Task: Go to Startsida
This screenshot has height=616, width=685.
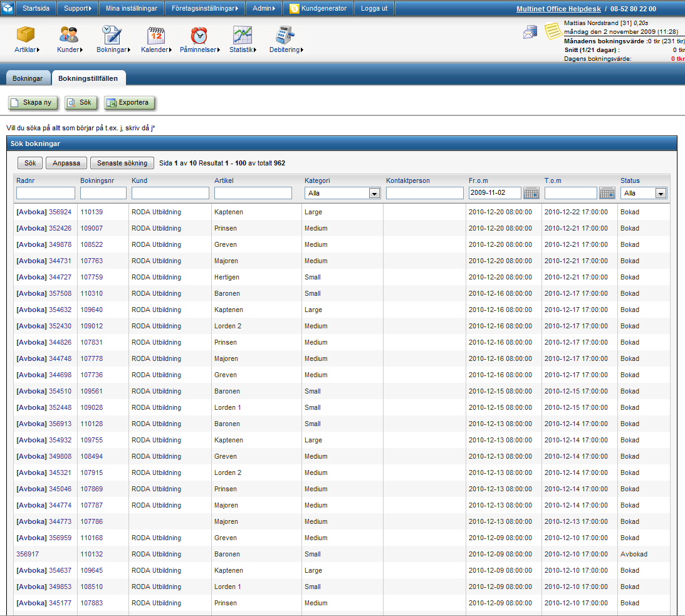Action: [x=36, y=8]
